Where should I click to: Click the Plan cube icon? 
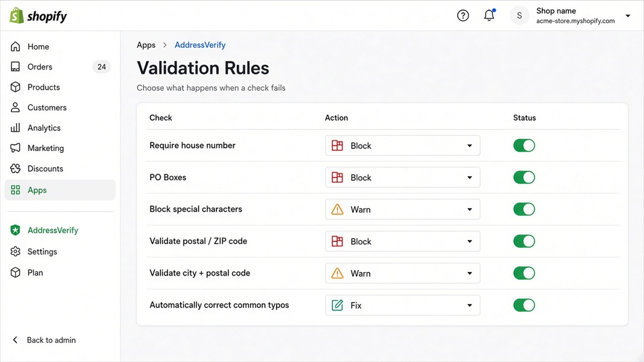click(x=15, y=273)
